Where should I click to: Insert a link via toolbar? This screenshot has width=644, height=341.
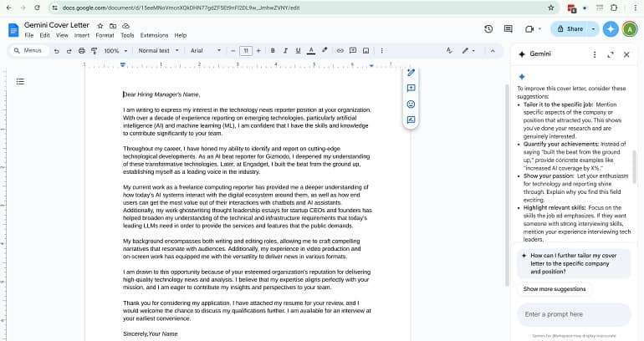tap(340, 51)
